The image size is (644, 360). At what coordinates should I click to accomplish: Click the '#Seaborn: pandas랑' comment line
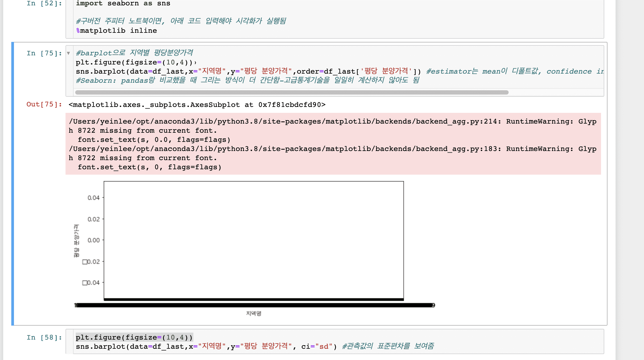[247, 80]
